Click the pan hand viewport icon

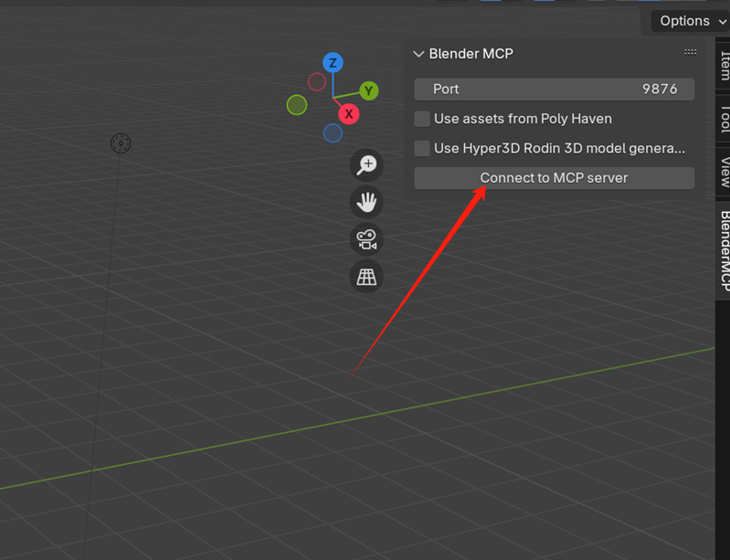(x=366, y=202)
